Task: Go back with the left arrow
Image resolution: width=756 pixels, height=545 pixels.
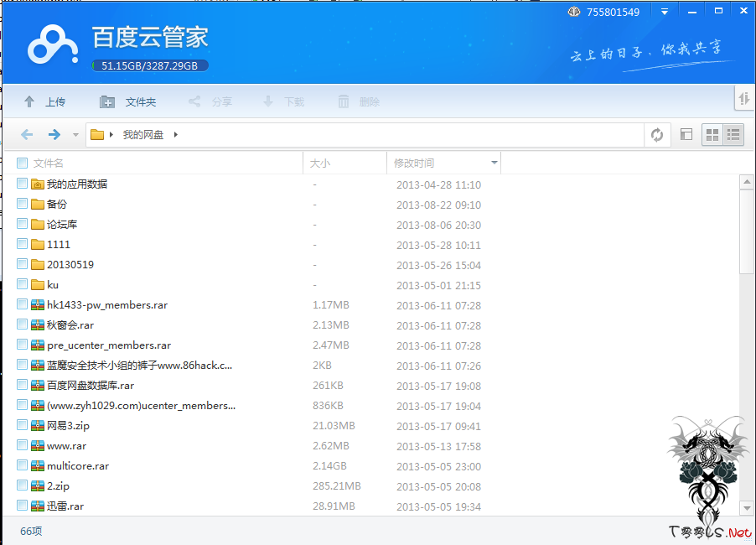Action: pyautogui.click(x=27, y=134)
